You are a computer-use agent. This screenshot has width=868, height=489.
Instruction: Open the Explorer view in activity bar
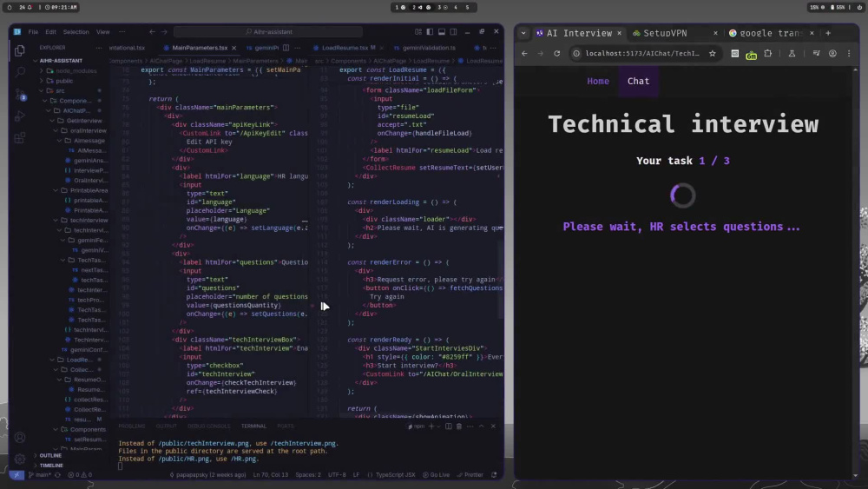(20, 50)
